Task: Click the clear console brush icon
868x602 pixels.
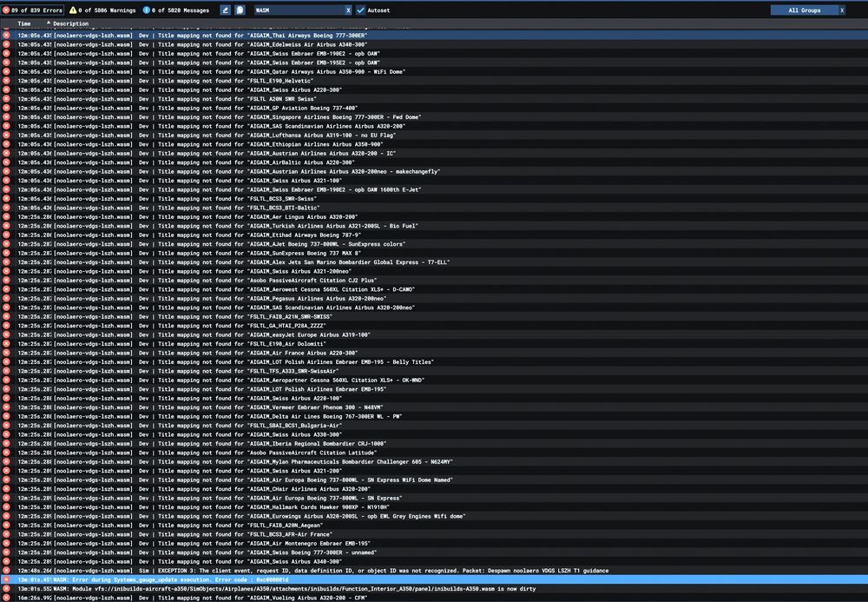Action: pyautogui.click(x=226, y=10)
